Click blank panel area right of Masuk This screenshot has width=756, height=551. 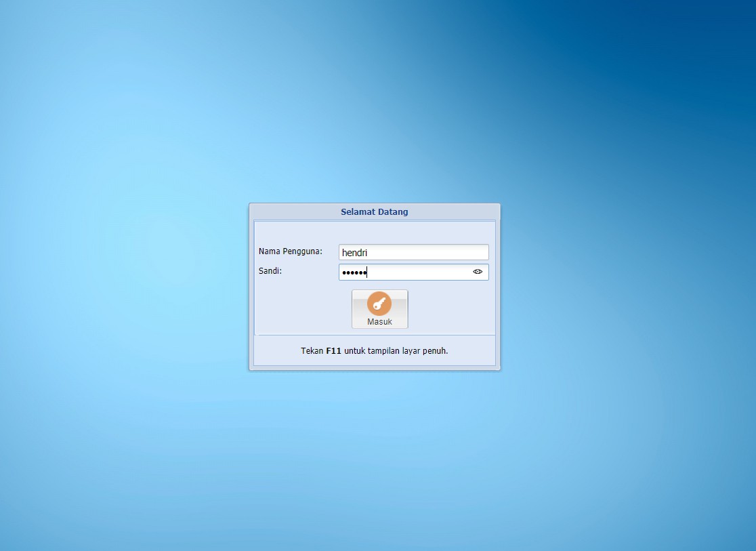[x=450, y=309]
